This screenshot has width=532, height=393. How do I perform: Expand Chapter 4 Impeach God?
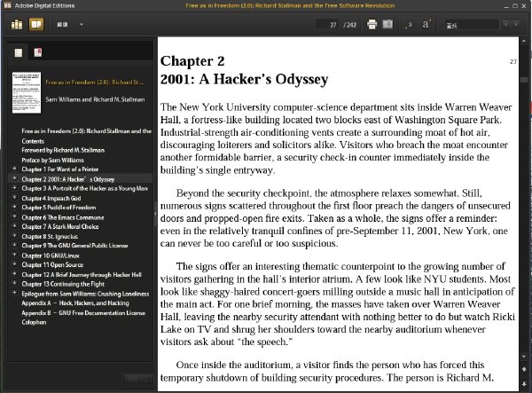14,197
